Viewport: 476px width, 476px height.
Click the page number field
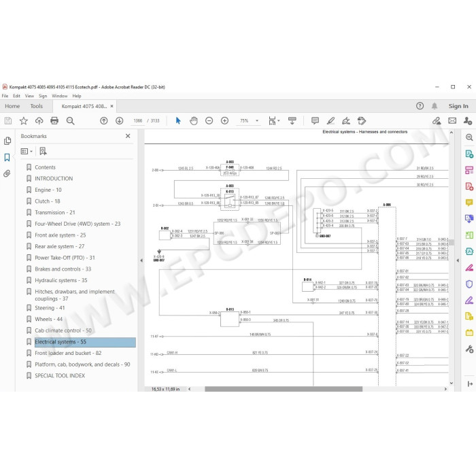point(138,121)
